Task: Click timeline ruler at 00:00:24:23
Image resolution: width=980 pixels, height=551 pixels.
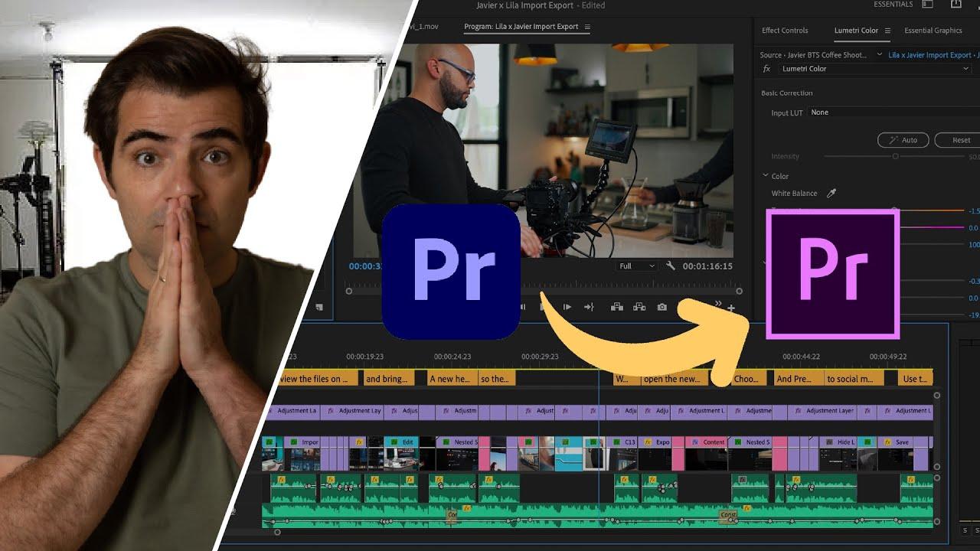Action: (452, 357)
